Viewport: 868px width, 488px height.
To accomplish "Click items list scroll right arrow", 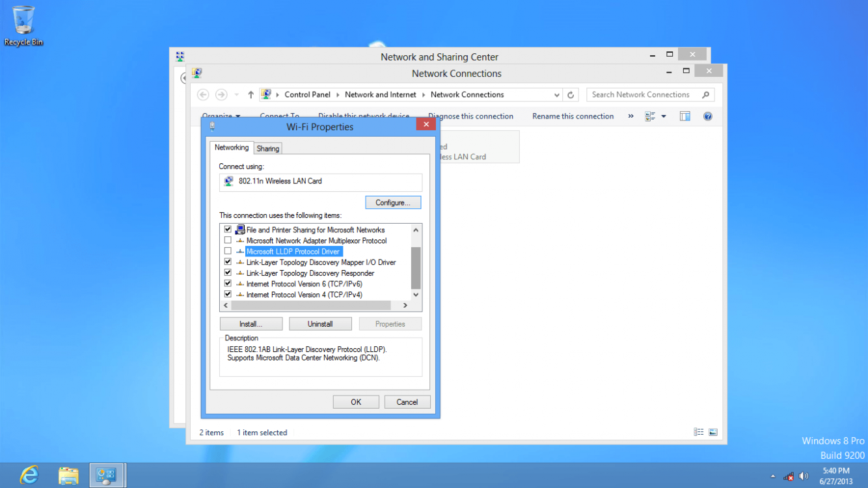I will pyautogui.click(x=405, y=305).
